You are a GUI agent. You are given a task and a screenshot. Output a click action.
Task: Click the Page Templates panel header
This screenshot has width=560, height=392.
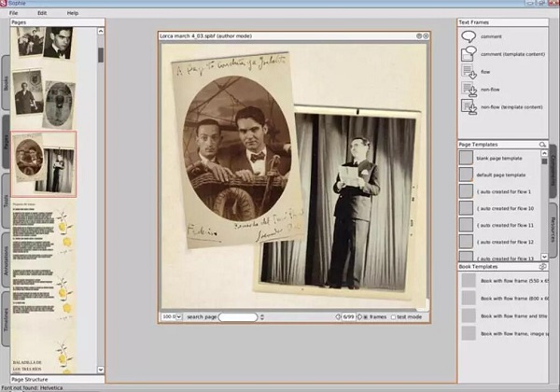click(498, 145)
